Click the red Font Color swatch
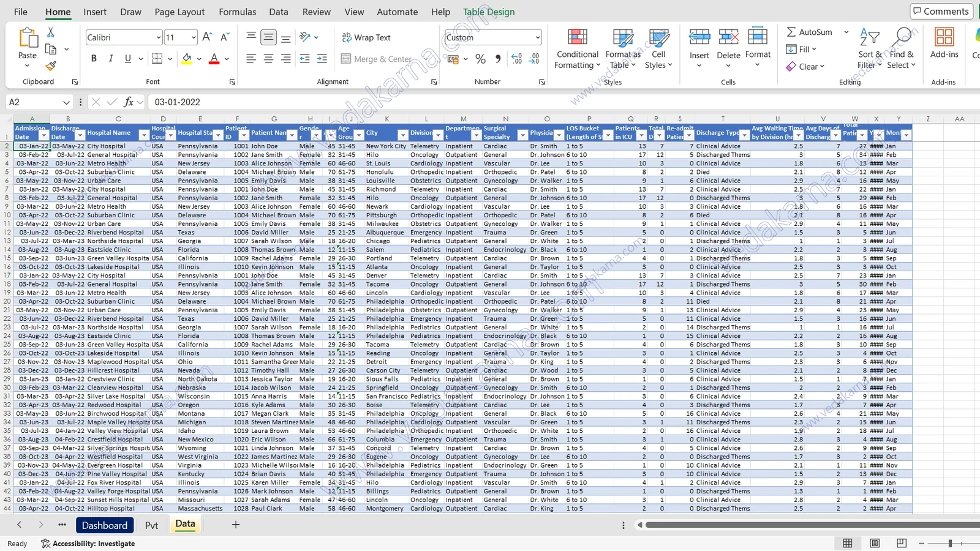This screenshot has width=980, height=551. click(x=214, y=59)
